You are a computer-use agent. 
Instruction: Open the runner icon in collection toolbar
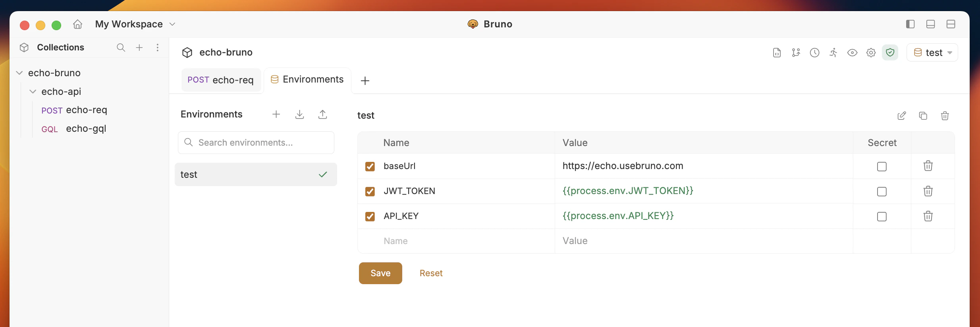833,53
